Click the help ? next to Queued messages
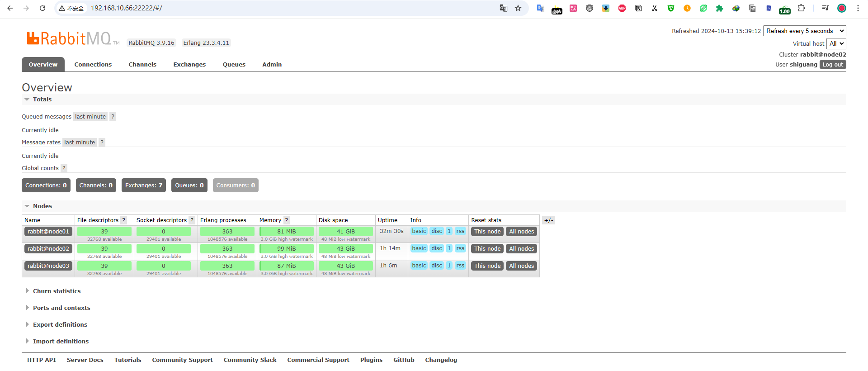 [x=113, y=117]
